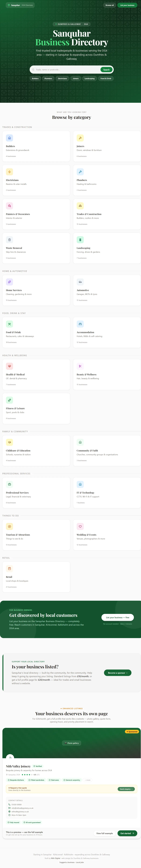Screen dimensions: 141x868
Task: Click the Fully insured badge
Action: click(x=13, y=823)
